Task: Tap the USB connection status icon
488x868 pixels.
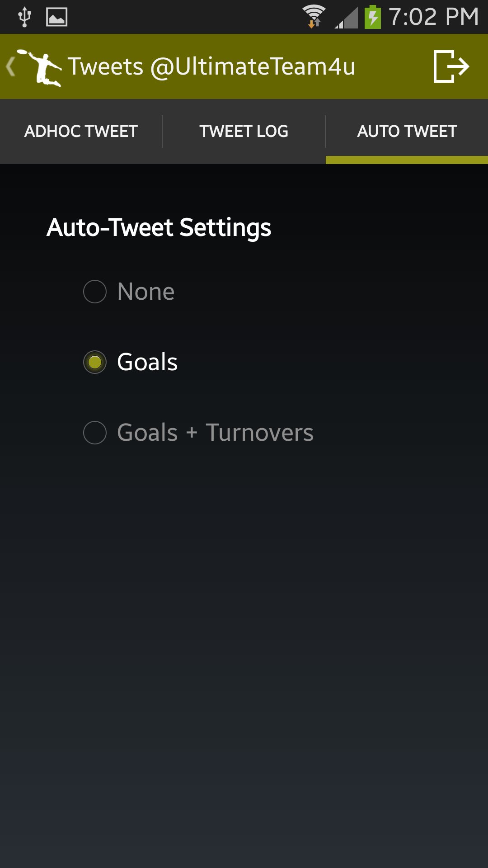Action: pyautogui.click(x=24, y=17)
